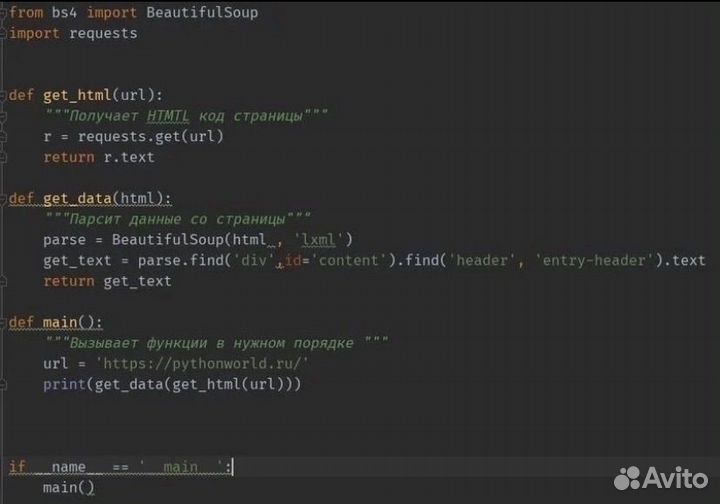Click the 'parse' variable being assigned
Screen dimensions: 720x504
click(64, 240)
